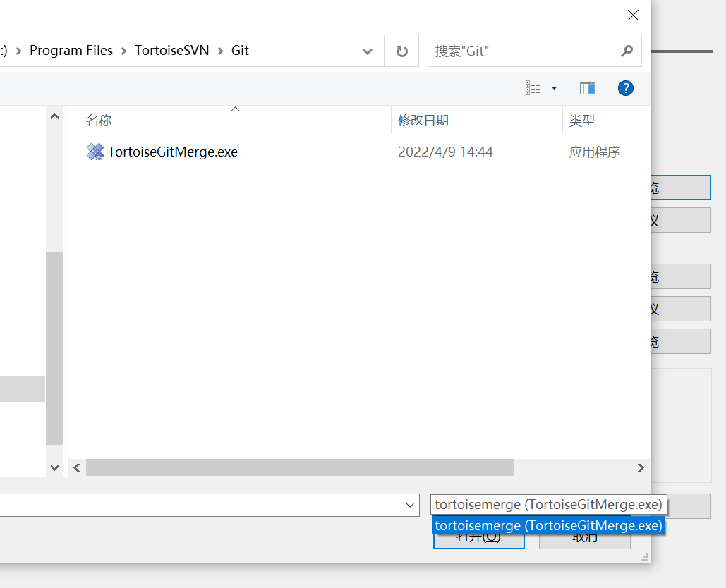Sort files by the 名称 column header
Viewport: 726px width, 588px height.
98,120
